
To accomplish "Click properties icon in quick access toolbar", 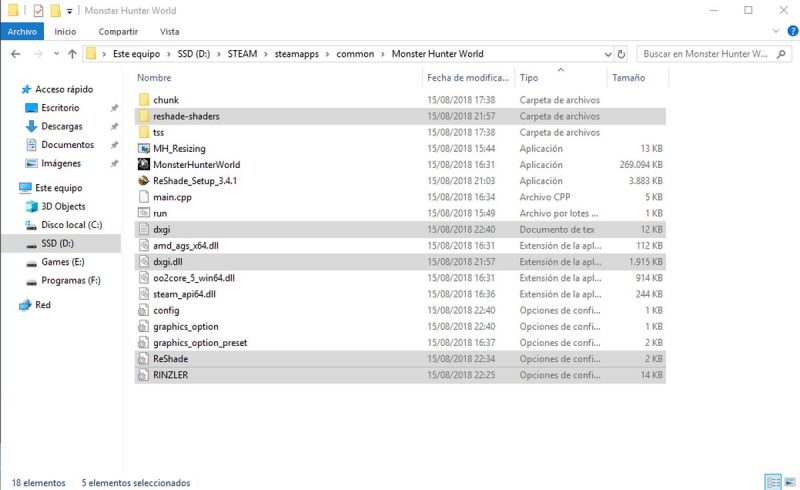I will click(38, 10).
